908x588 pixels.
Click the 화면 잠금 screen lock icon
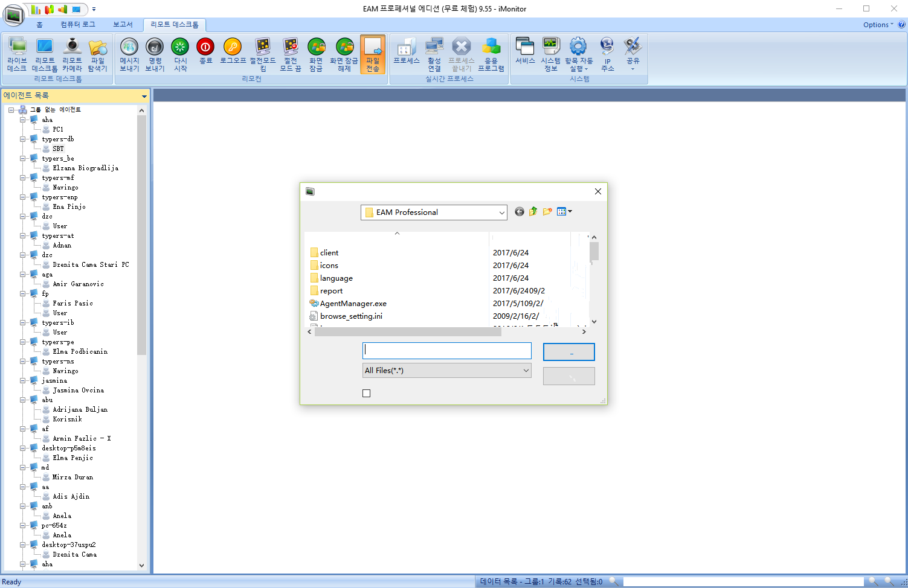(316, 54)
